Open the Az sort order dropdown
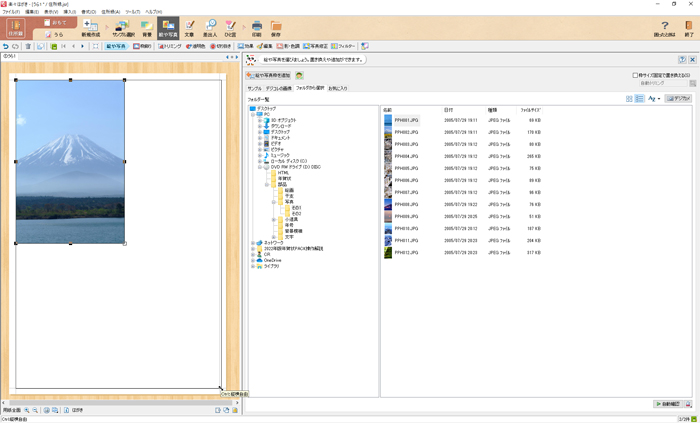 click(x=654, y=99)
